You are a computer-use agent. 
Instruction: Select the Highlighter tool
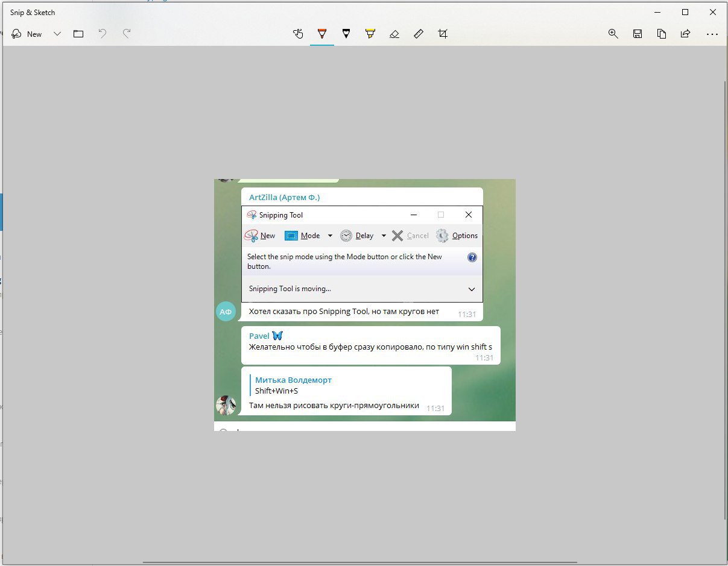[370, 34]
